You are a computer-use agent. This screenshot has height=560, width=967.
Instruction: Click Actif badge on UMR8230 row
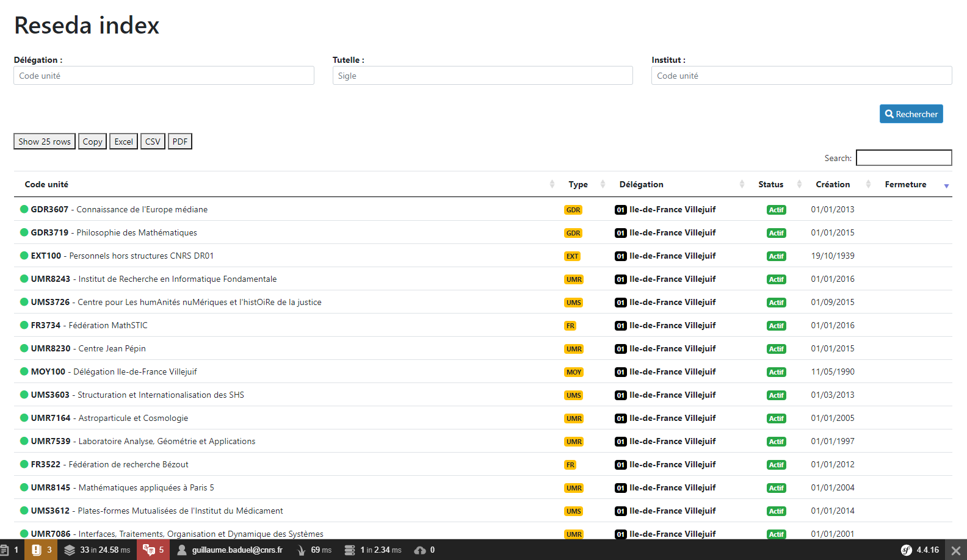pyautogui.click(x=776, y=349)
